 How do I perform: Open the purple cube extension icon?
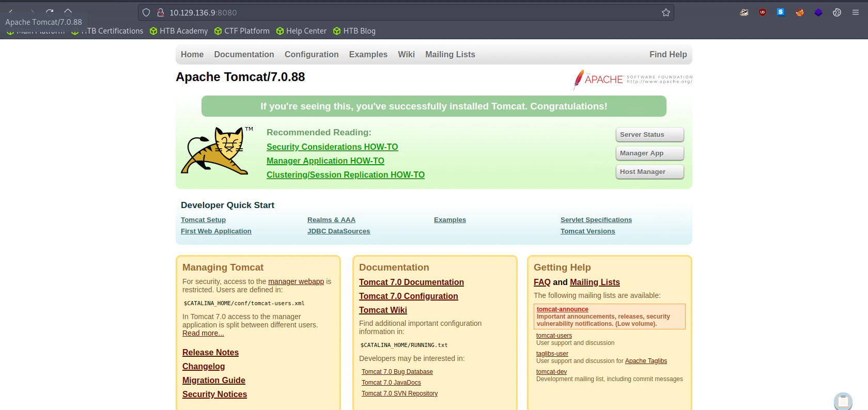coord(818,12)
